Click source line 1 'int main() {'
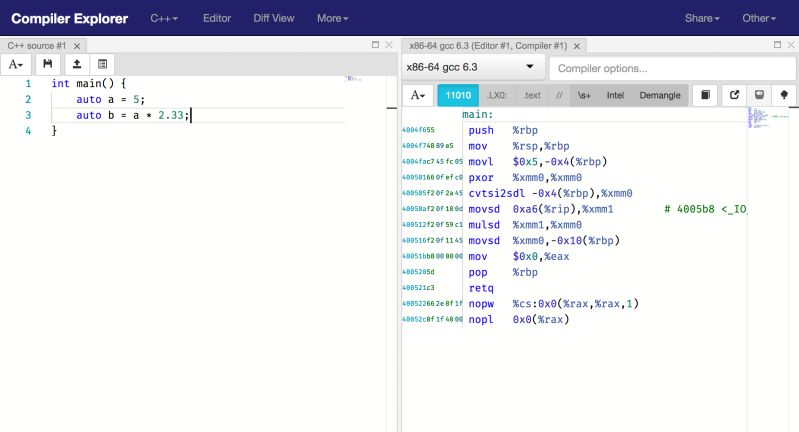The image size is (799, 432). (88, 83)
